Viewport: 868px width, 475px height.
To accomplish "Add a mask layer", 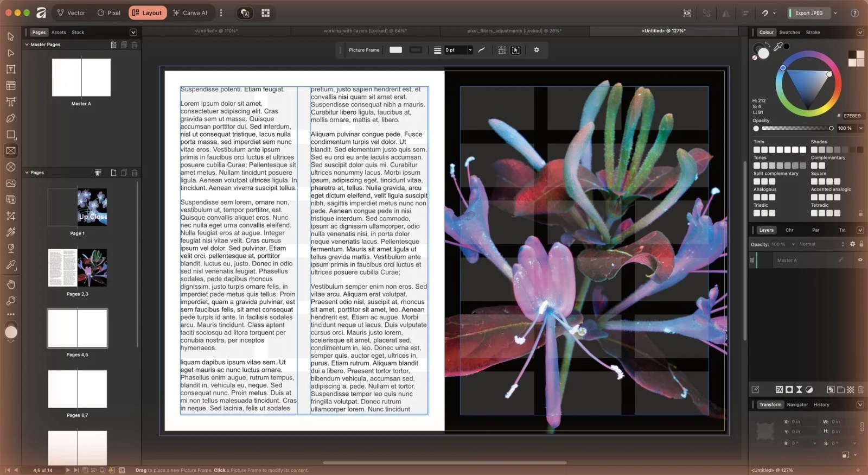I will 789,389.
